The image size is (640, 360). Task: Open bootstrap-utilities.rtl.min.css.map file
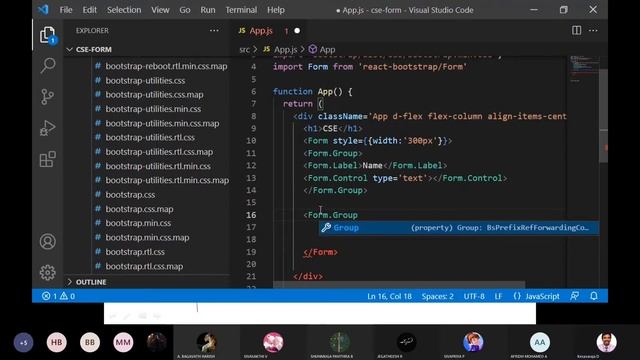tap(167, 180)
